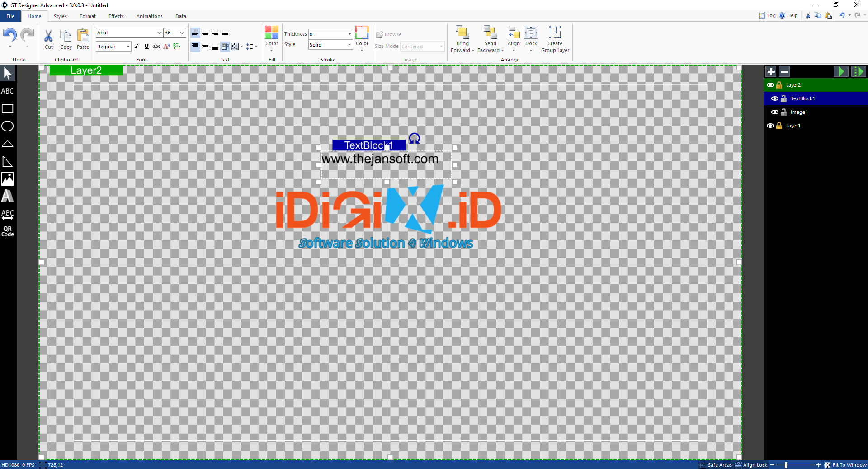Choose the ellipse shape tool

click(x=8, y=126)
